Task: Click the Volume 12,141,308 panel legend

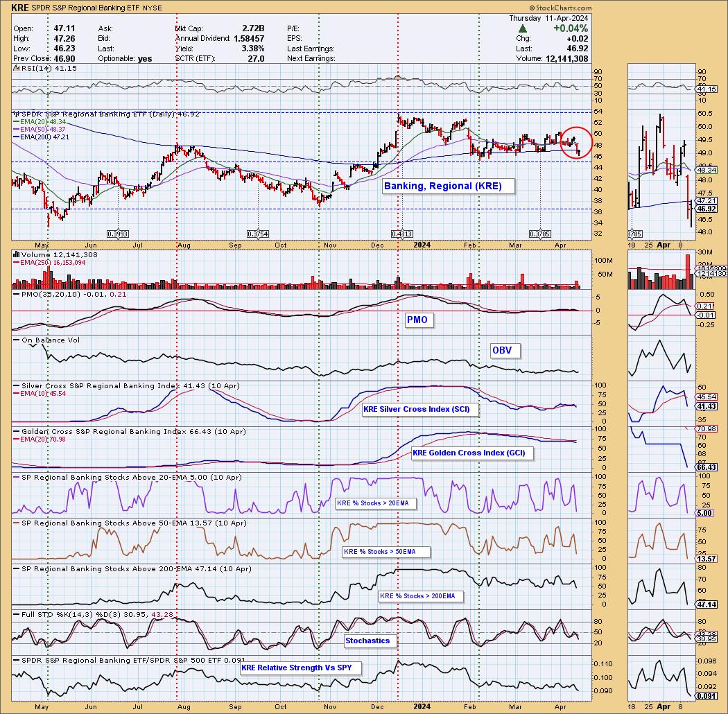Action: 55,255
